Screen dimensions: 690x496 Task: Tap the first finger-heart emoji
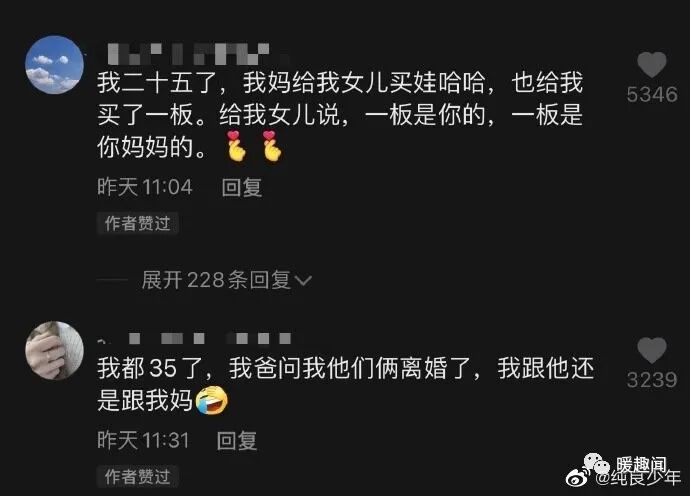(236, 146)
